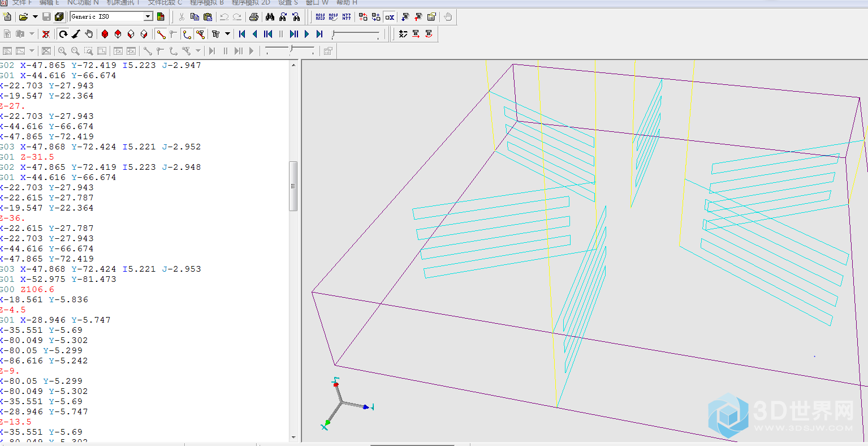This screenshot has width=868, height=446.
Task: Click the line G00 Z106.6
Action: pyautogui.click(x=27, y=289)
